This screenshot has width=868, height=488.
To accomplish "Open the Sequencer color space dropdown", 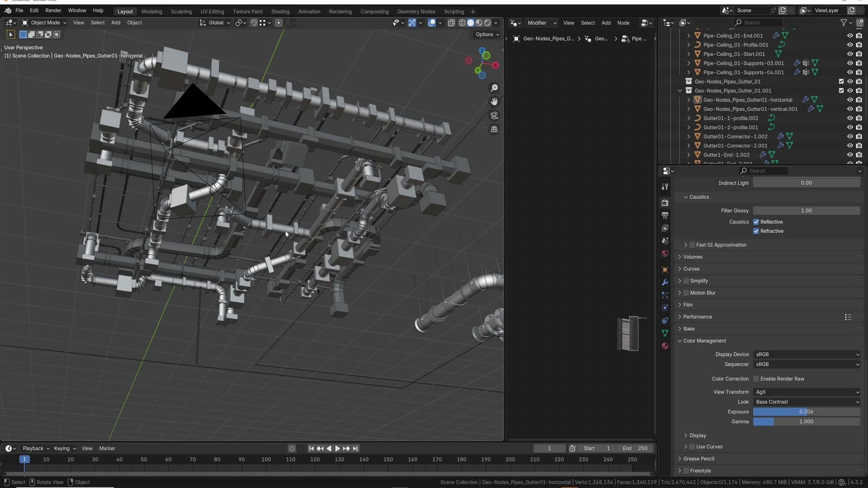I will (807, 365).
